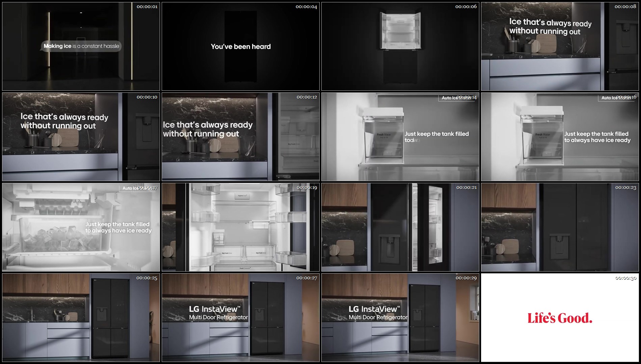Select the thumbnail stamped 00:00:12
Image resolution: width=641 pixels, height=364 pixels.
pos(241,137)
